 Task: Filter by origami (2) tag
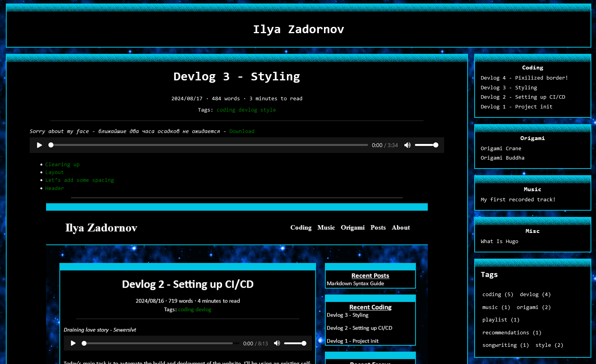pyautogui.click(x=534, y=307)
